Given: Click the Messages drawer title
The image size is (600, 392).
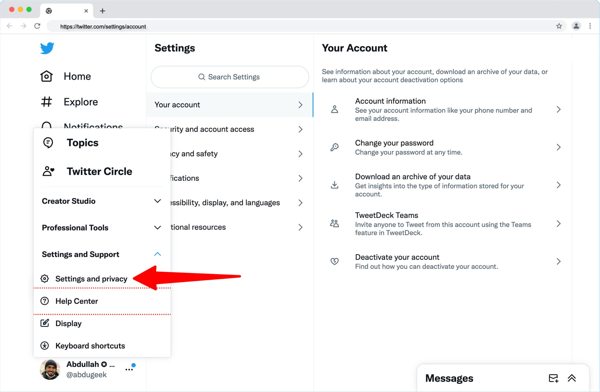Looking at the screenshot, I should [449, 378].
